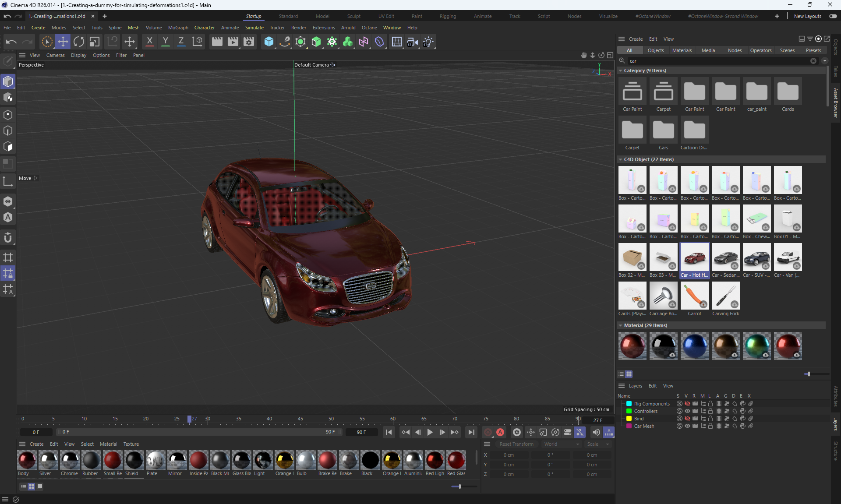The width and height of the screenshot is (841, 504).
Task: Click the Chrome material swatch
Action: pyautogui.click(x=70, y=461)
